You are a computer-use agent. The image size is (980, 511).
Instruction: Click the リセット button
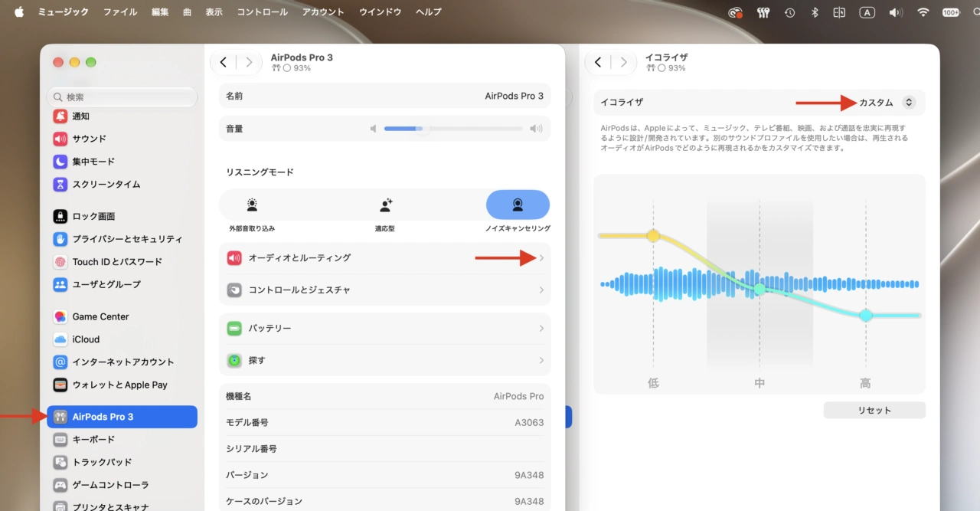click(x=874, y=410)
